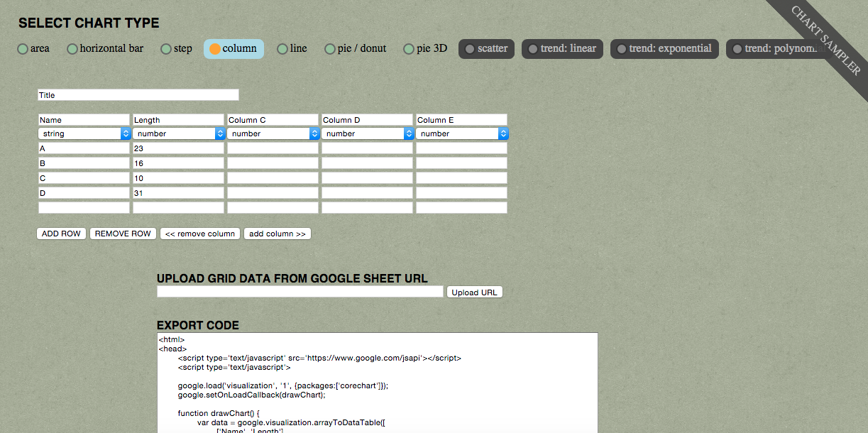868x433 pixels.
Task: Click the Column C header field
Action: (273, 120)
